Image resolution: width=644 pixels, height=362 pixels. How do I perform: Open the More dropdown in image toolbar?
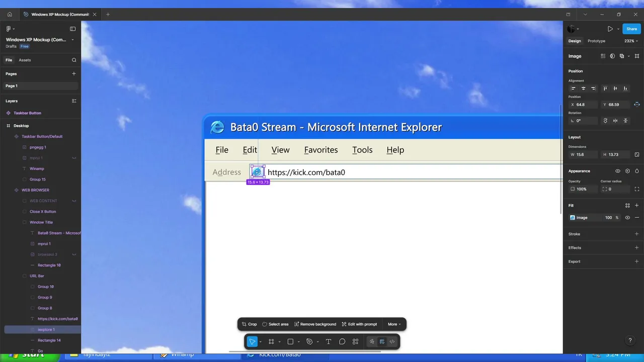click(394, 324)
